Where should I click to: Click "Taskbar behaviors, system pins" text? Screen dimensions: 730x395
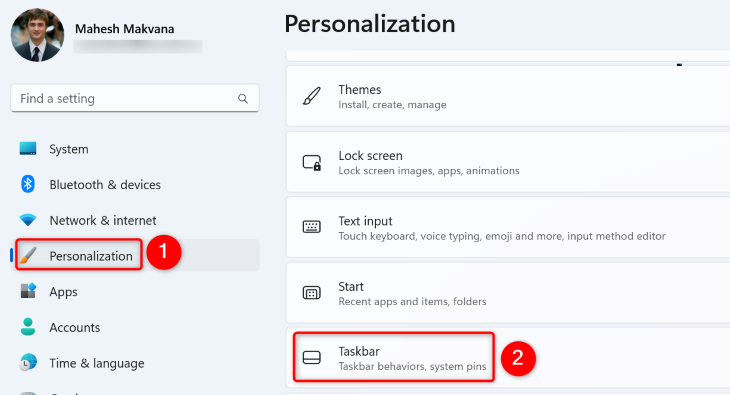pos(412,366)
